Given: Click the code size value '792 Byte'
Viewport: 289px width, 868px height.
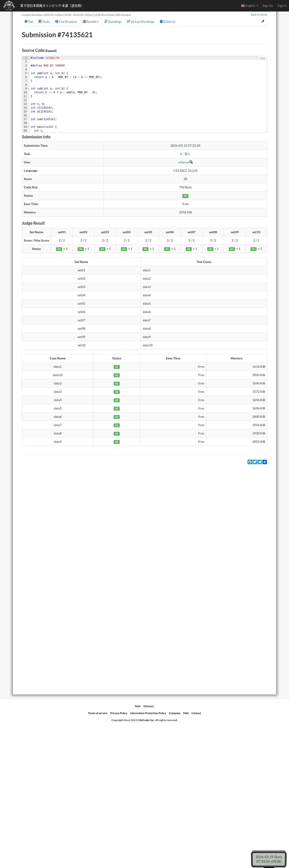Looking at the screenshot, I should pos(185,187).
